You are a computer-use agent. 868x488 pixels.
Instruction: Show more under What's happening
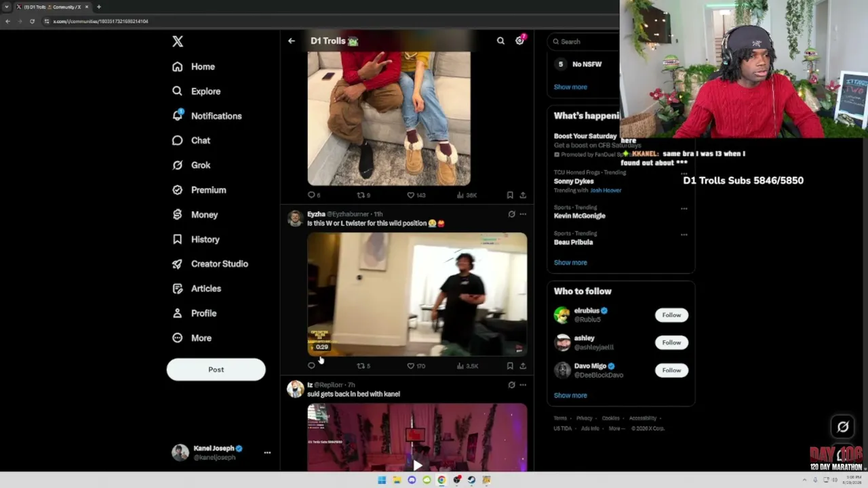[570, 262]
